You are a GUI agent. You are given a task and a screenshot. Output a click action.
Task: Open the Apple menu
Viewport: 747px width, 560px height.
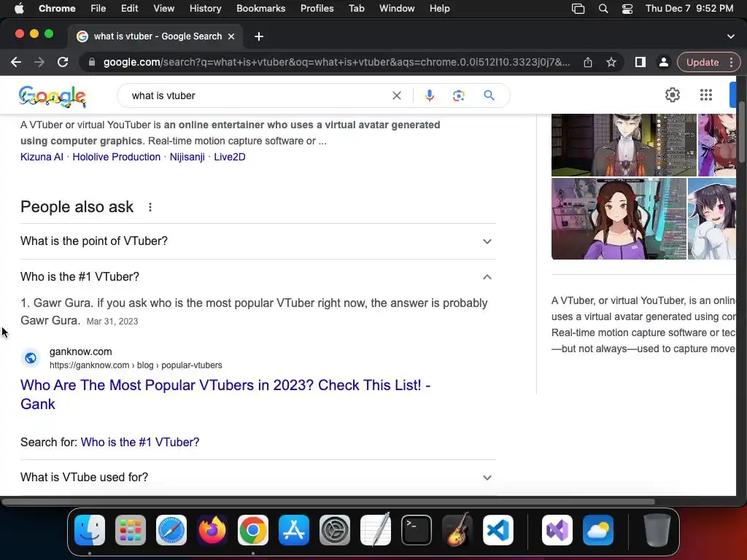point(19,8)
